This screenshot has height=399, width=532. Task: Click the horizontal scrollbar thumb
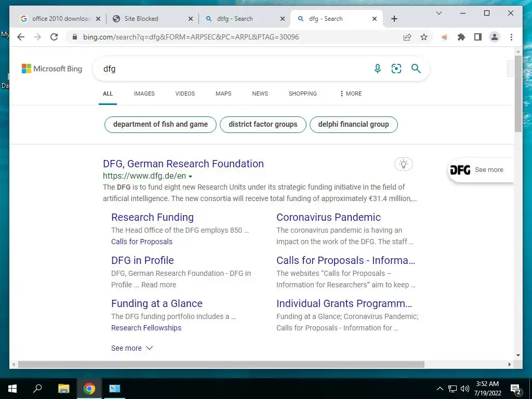221,364
